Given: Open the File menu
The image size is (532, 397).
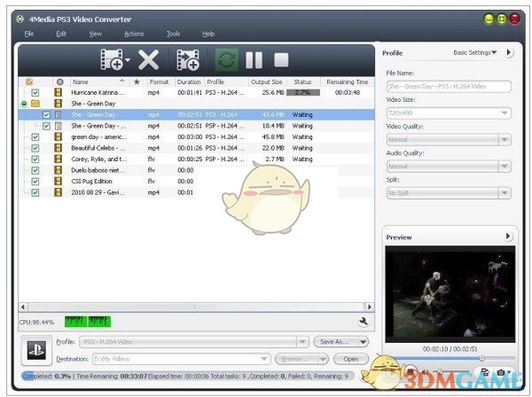Looking at the screenshot, I should click(29, 34).
